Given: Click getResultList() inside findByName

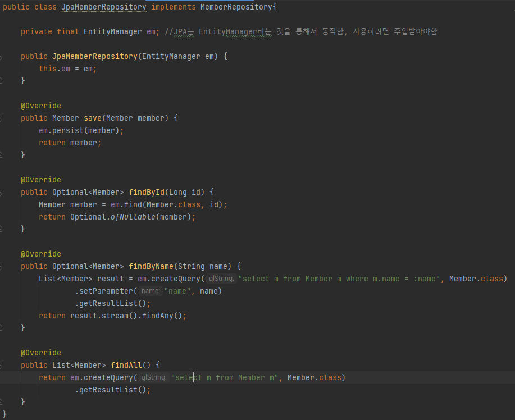Looking at the screenshot, I should point(113,303).
